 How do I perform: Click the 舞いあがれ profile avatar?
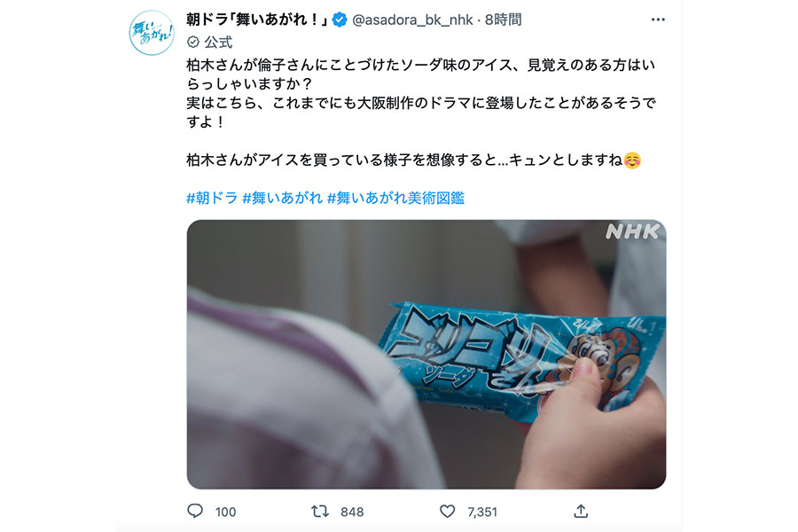152,33
